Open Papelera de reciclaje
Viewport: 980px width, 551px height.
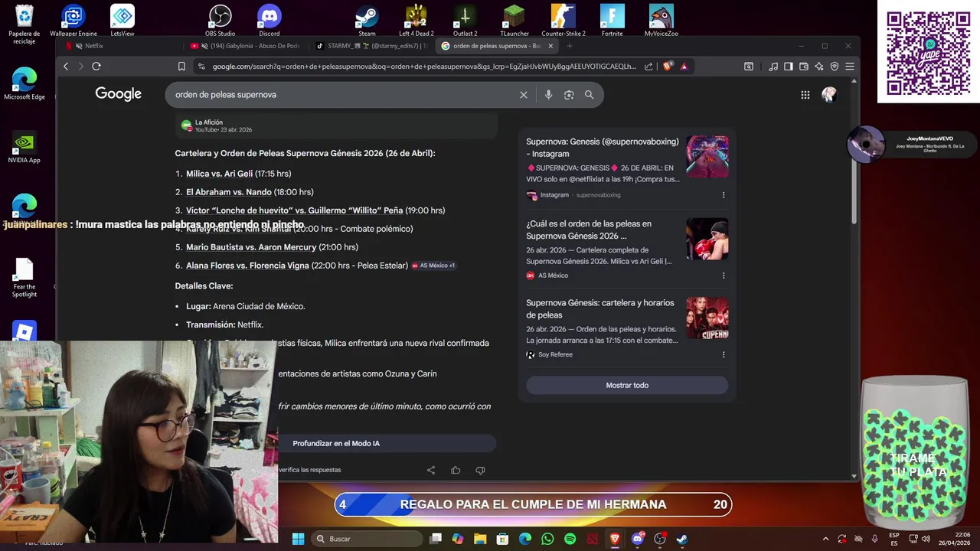(x=24, y=24)
